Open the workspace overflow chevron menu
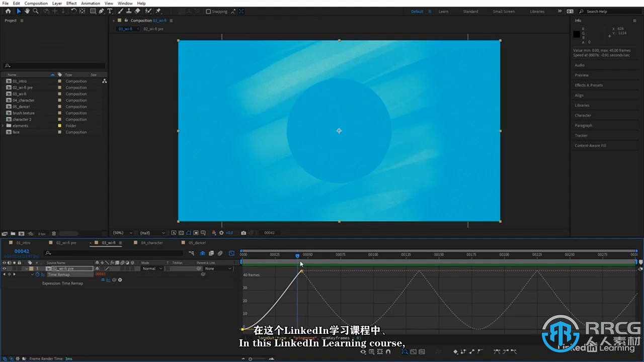Screen dimensions: 644x362 [560, 11]
